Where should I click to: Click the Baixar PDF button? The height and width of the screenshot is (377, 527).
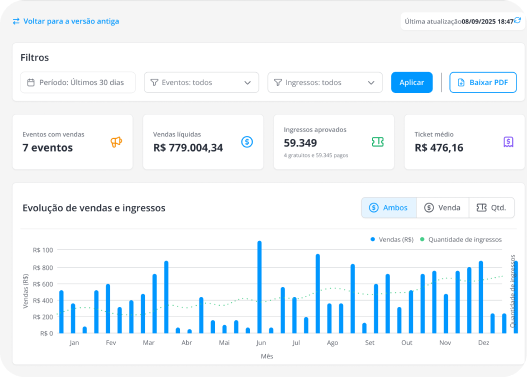tap(483, 82)
